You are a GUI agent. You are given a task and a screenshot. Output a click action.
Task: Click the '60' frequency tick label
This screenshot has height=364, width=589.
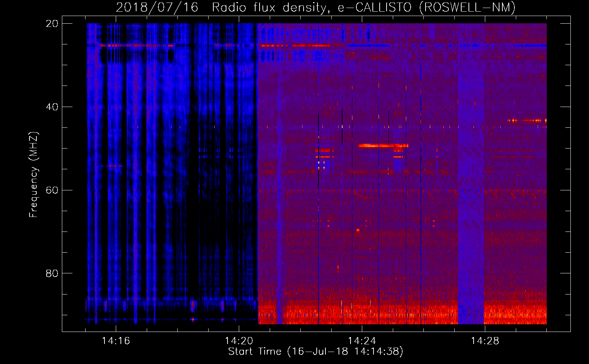[52, 190]
